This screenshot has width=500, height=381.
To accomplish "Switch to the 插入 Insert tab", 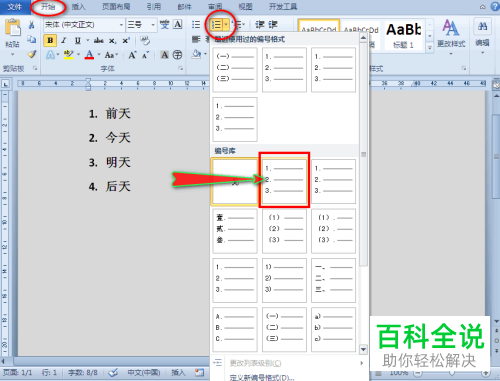I will coord(78,7).
